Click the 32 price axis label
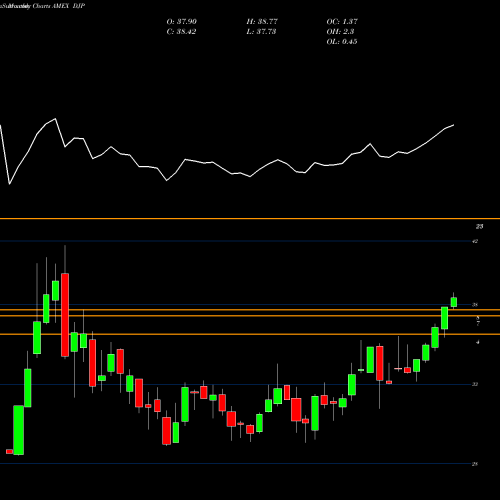Image resolution: width=500 pixels, height=500 pixels. click(x=475, y=384)
